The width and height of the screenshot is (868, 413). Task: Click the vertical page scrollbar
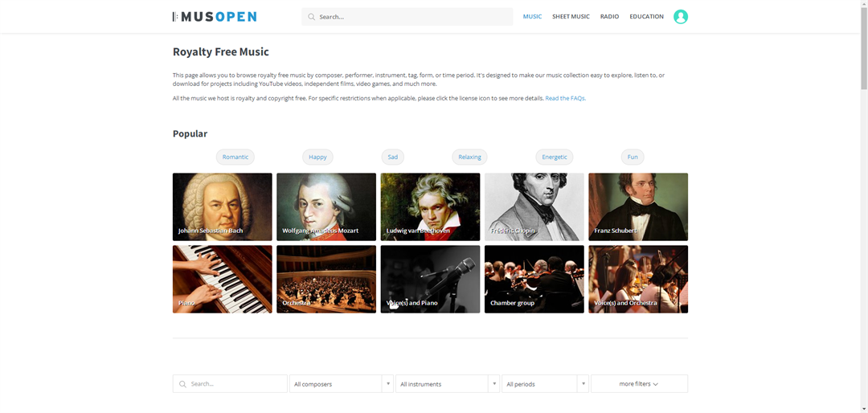pyautogui.click(x=863, y=206)
